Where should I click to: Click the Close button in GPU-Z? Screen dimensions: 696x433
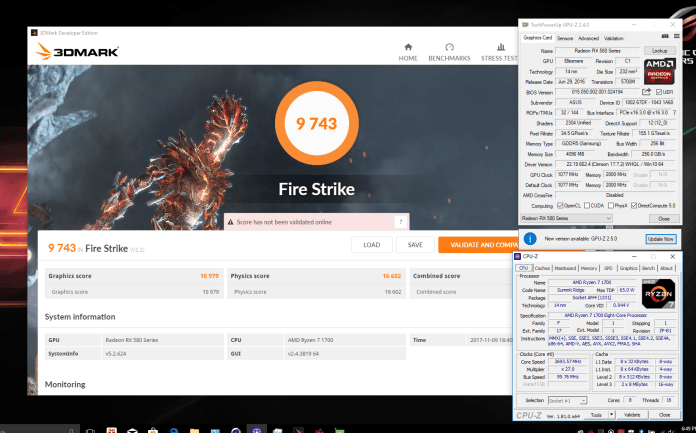[x=664, y=218]
